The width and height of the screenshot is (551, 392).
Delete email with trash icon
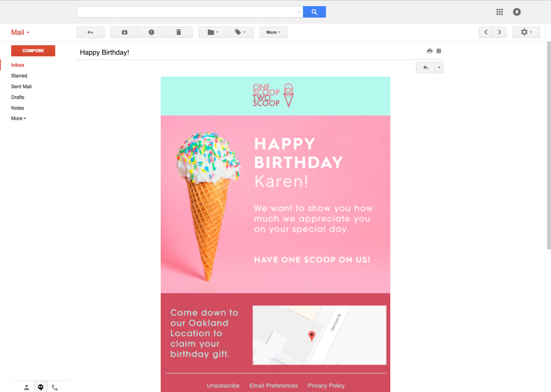pos(179,32)
